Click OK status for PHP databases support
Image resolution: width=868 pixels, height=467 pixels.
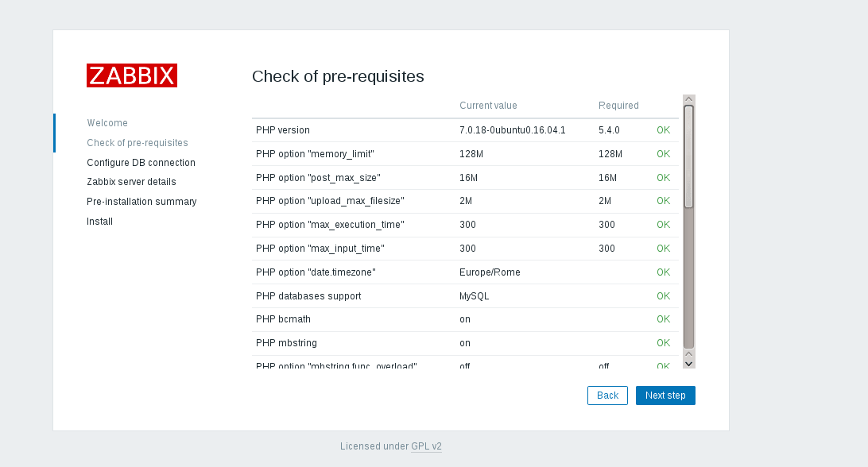[x=663, y=296]
